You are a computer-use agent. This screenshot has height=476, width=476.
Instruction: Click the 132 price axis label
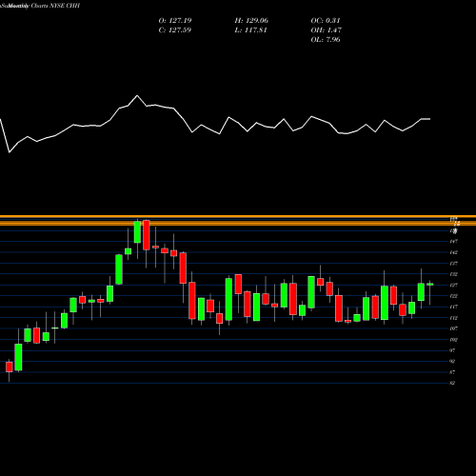(x=453, y=274)
